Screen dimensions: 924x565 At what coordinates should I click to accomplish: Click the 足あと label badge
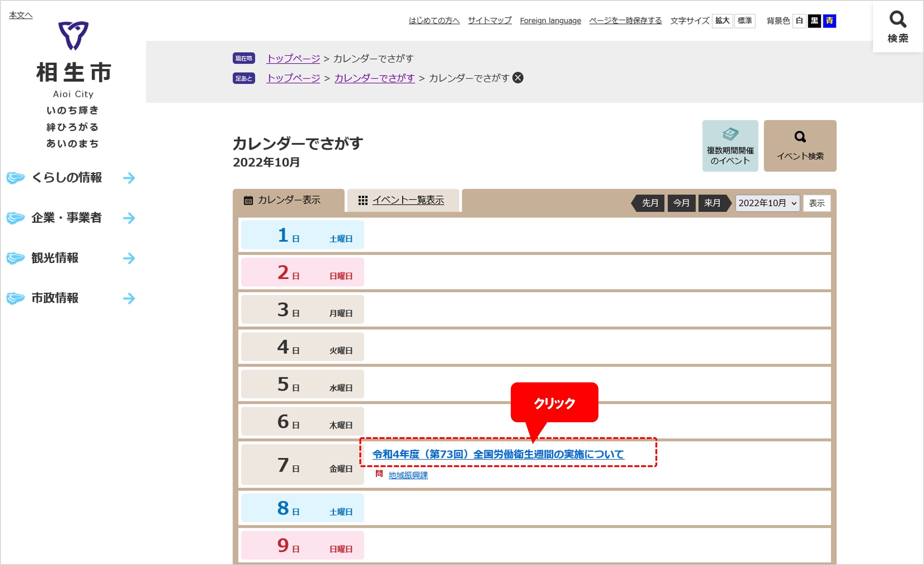coord(244,78)
